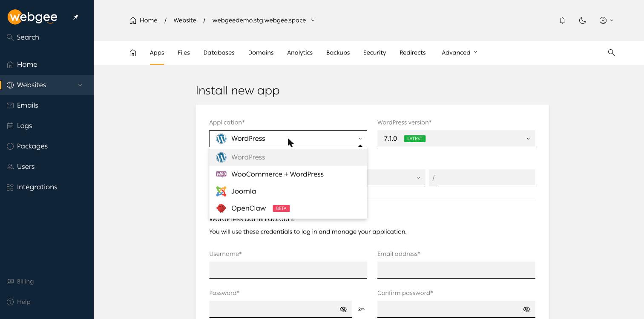Switch to the Redirects tab
The image size is (644, 319).
413,53
